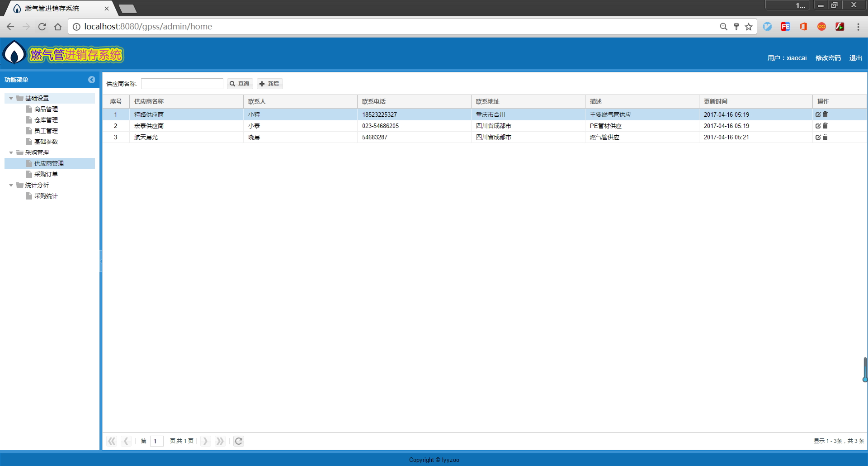
Task: Click the flame logo in header
Action: [14, 53]
